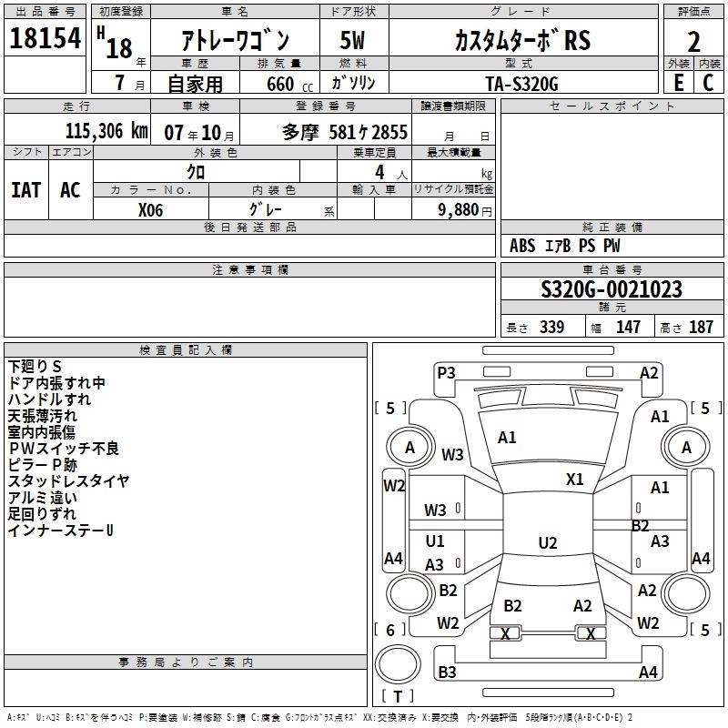
Task: Select length value 339
Action: click(552, 328)
